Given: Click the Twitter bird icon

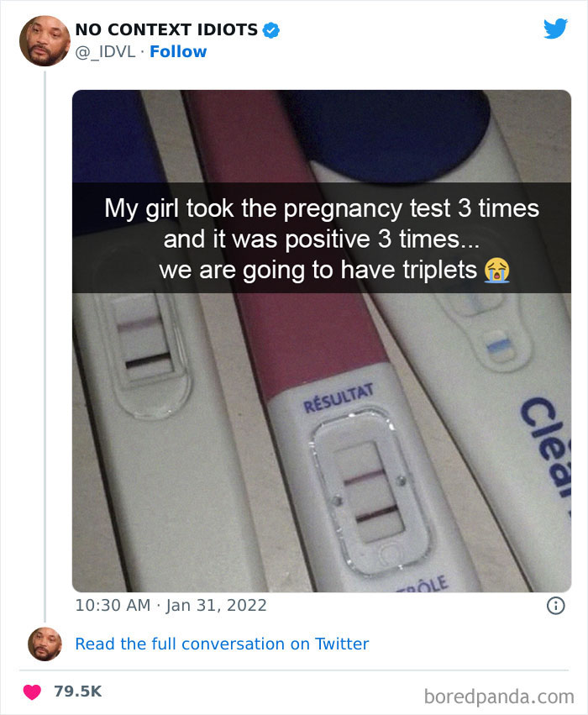Looking at the screenshot, I should (556, 28).
